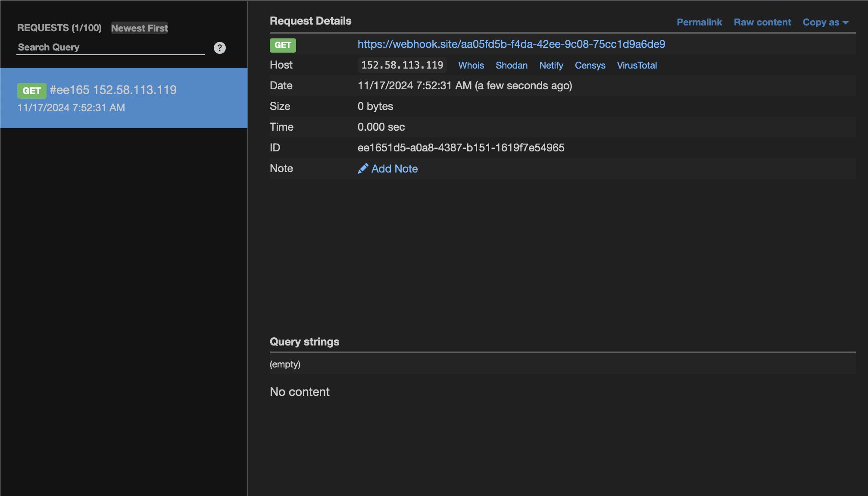Click the 0 bytes size value
This screenshot has height=496, width=868.
tap(375, 106)
